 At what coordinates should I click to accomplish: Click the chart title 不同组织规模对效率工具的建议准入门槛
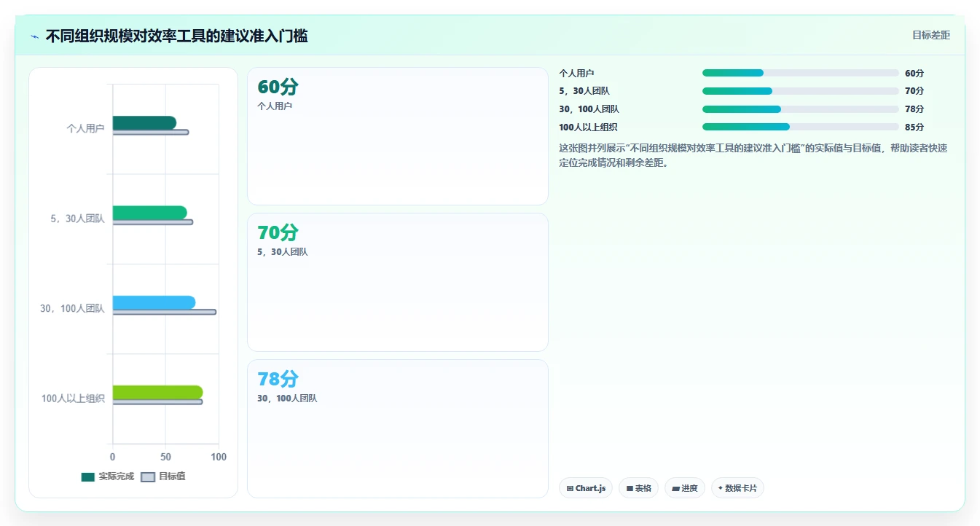[177, 36]
